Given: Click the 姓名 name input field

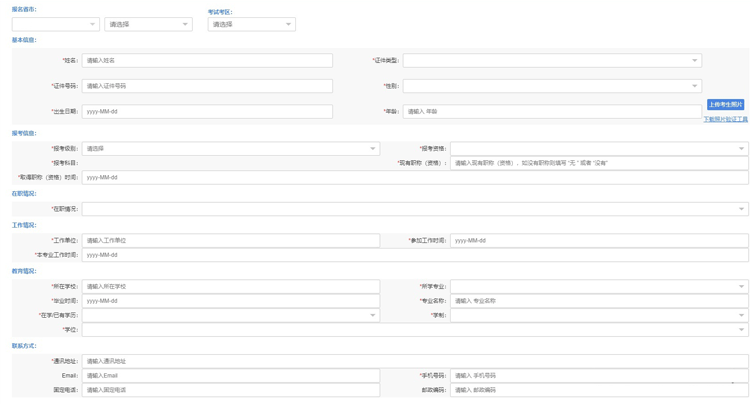Looking at the screenshot, I should 207,61.
